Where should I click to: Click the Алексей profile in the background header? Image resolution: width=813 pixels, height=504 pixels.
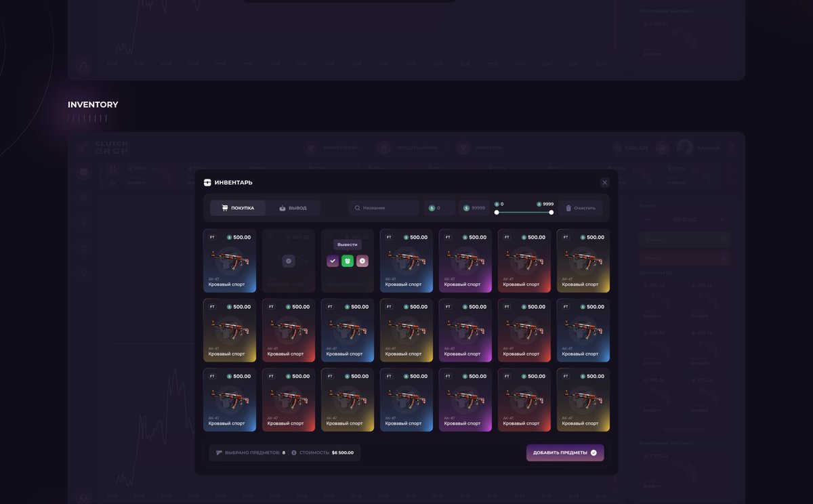[699, 148]
